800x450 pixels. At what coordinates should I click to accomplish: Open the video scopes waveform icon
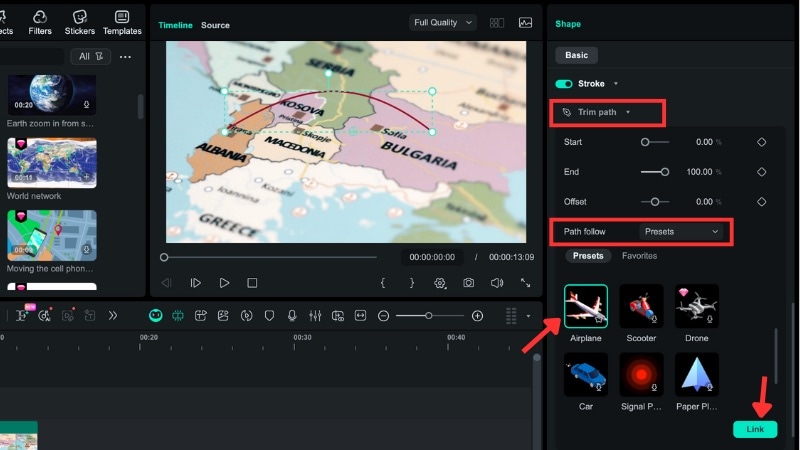point(526,23)
